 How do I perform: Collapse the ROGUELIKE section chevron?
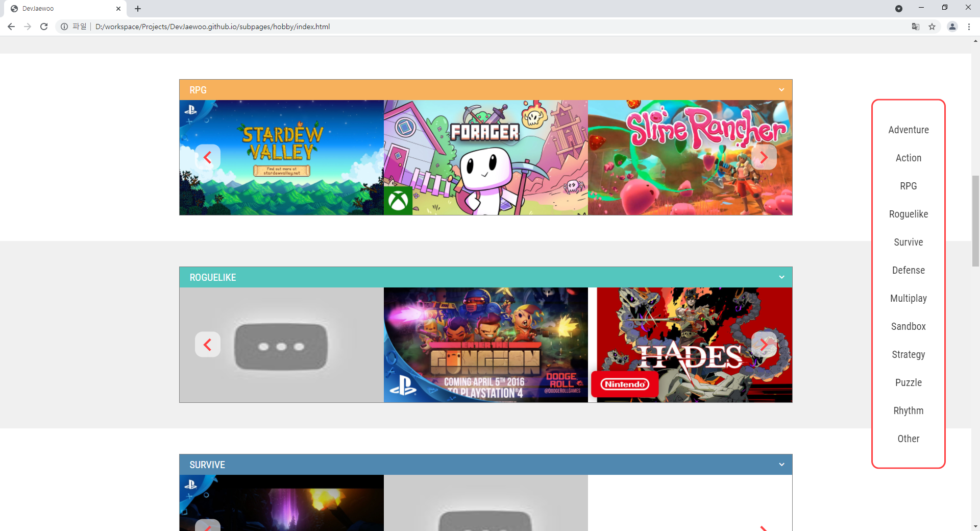point(781,277)
